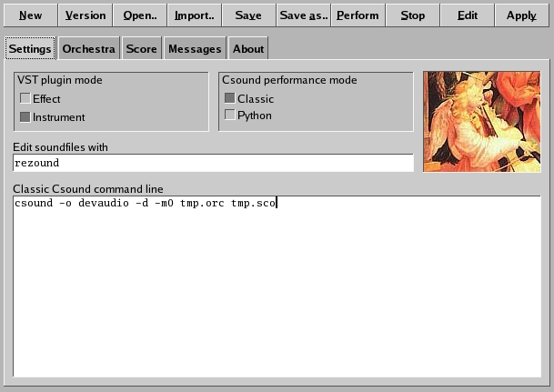
Task: Click the Edit soundfiles with field
Action: [213, 163]
